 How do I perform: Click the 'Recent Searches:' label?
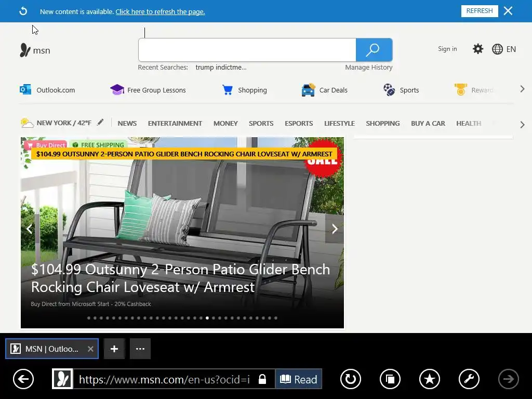(163, 67)
